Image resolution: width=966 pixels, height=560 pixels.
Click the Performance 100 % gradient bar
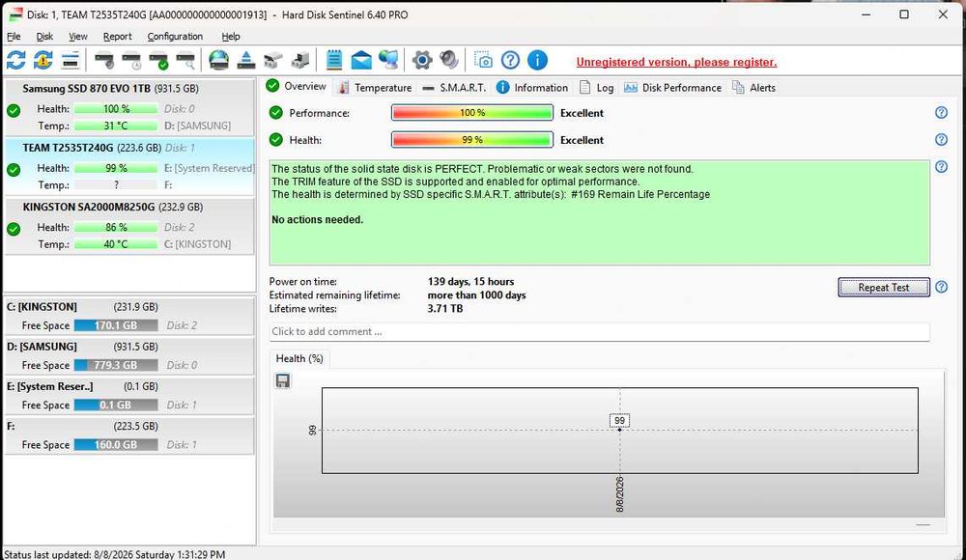(472, 113)
